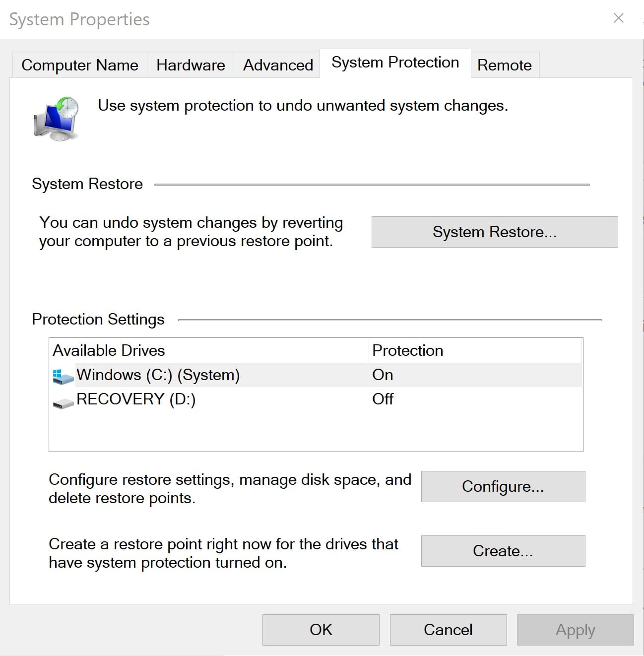Click the 'Available Drives' column header
This screenshot has height=656, width=644.
(x=209, y=350)
